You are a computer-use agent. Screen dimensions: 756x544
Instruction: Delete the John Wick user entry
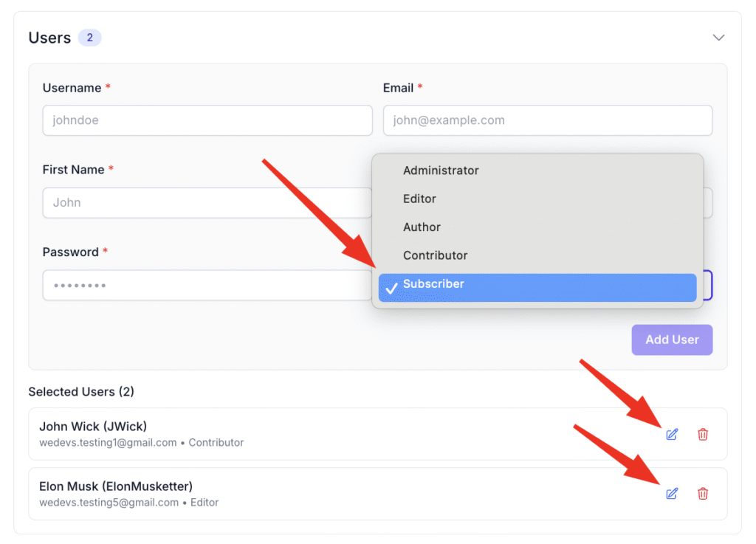(x=703, y=434)
